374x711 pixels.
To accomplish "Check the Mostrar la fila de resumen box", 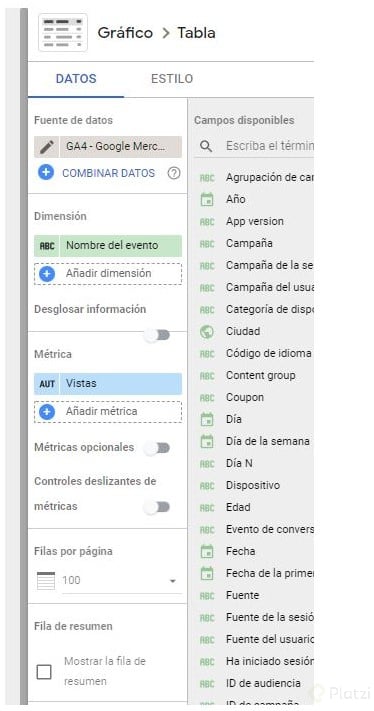I will coord(44,672).
